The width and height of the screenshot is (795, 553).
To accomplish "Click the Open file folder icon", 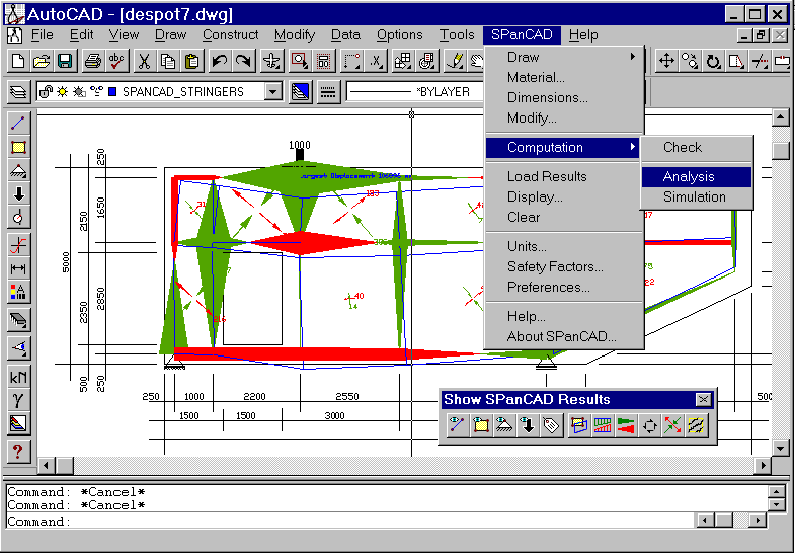I will (41, 62).
